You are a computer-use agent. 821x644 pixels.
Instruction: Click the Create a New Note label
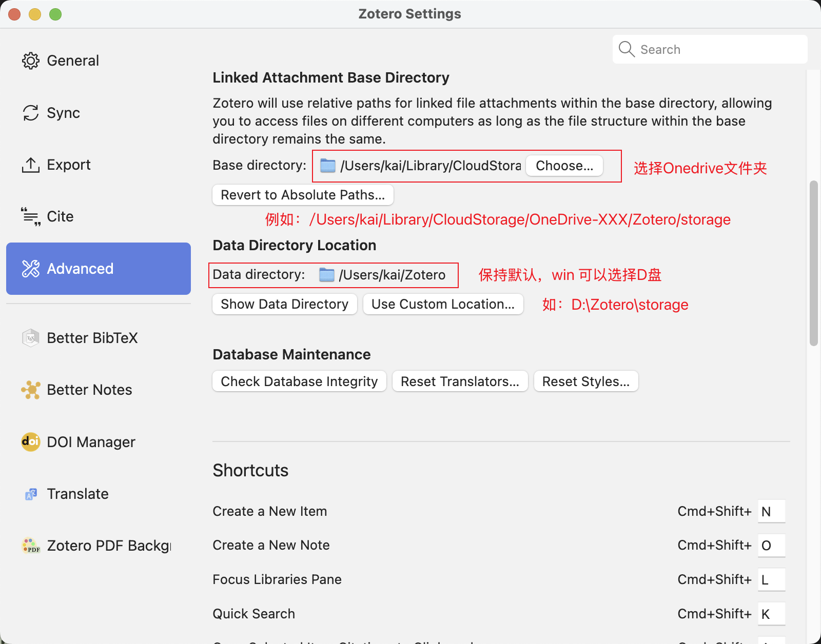(x=271, y=545)
